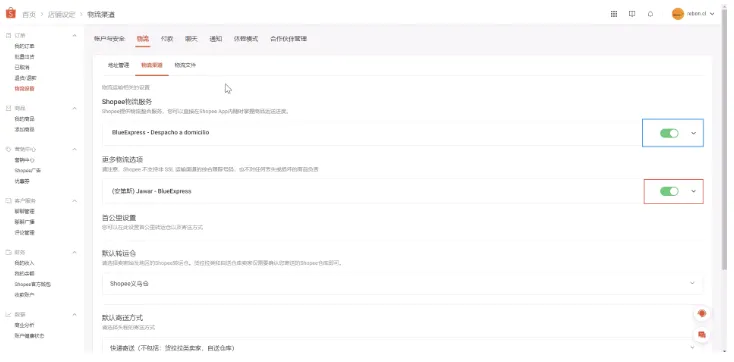Open 退货/退款 in the sidebar

25,78
